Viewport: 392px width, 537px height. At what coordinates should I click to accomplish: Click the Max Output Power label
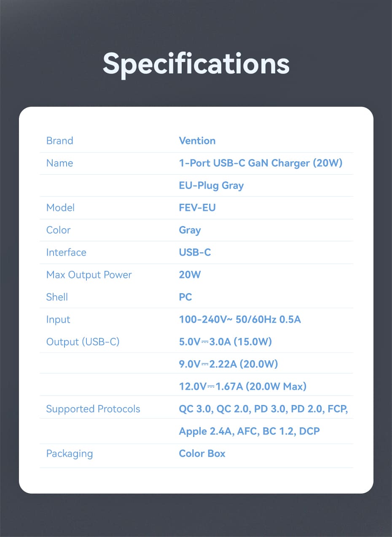89,275
